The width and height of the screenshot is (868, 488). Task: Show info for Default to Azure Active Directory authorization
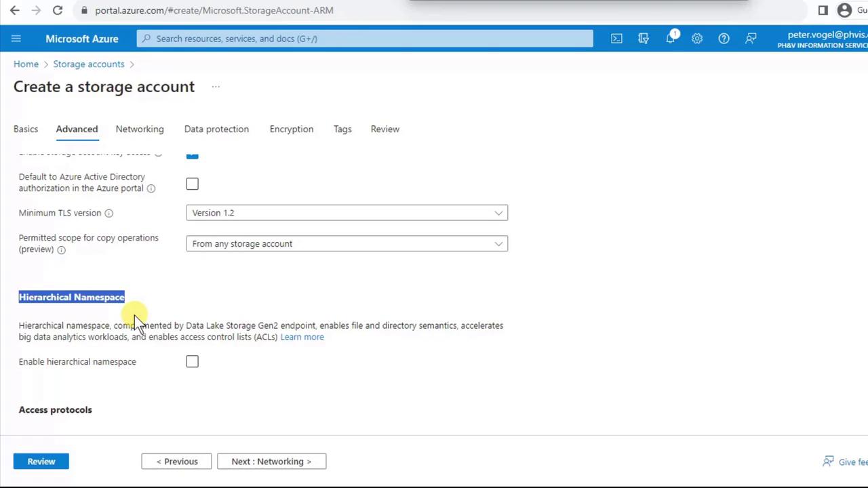click(x=151, y=188)
